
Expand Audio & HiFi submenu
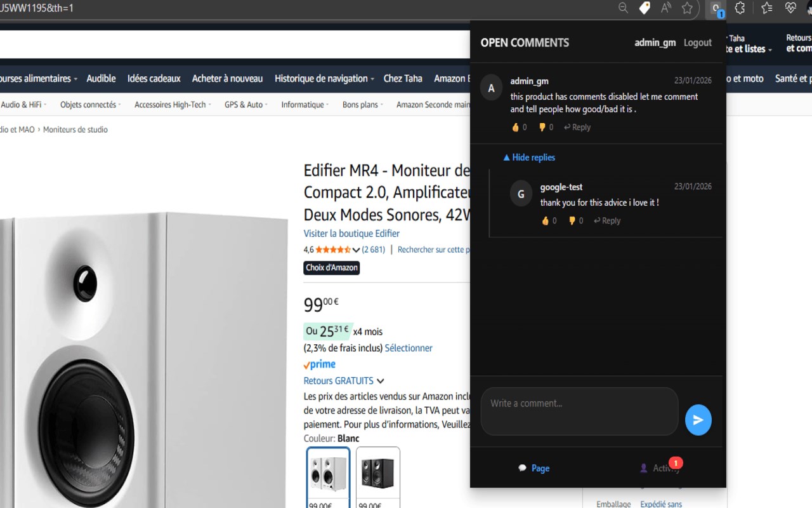click(24, 105)
